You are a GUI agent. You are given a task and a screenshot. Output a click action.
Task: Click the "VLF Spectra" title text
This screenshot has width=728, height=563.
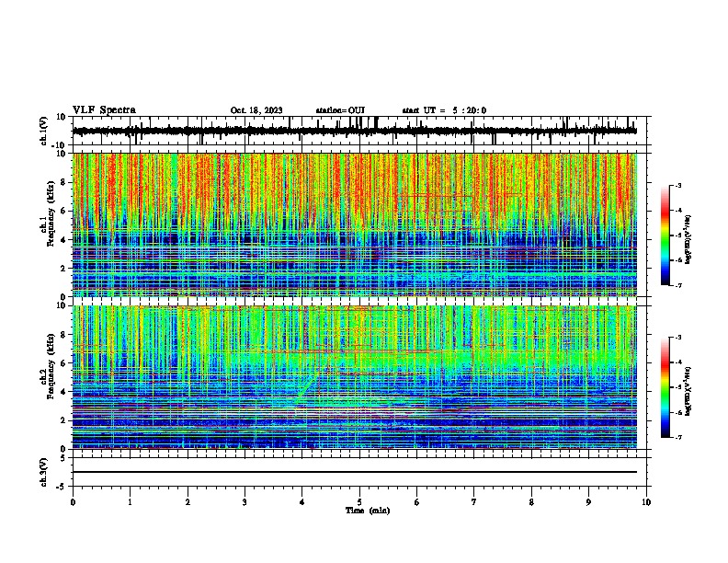[x=104, y=110]
